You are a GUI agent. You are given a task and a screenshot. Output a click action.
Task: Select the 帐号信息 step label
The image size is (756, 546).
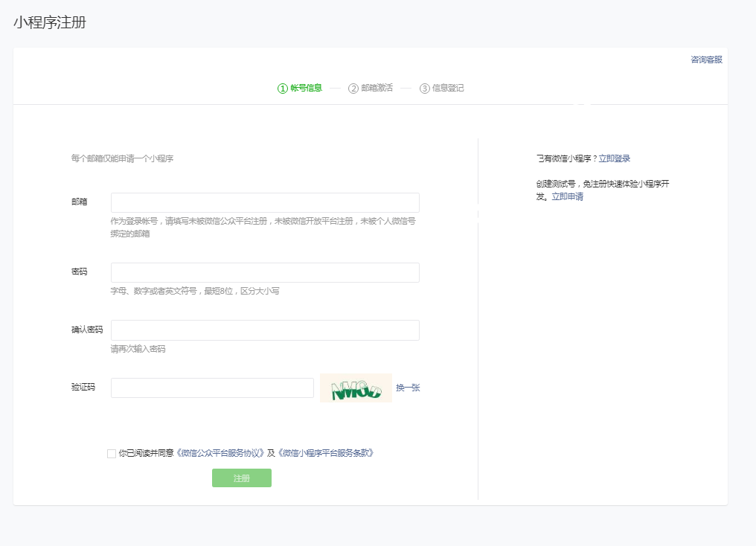[306, 89]
